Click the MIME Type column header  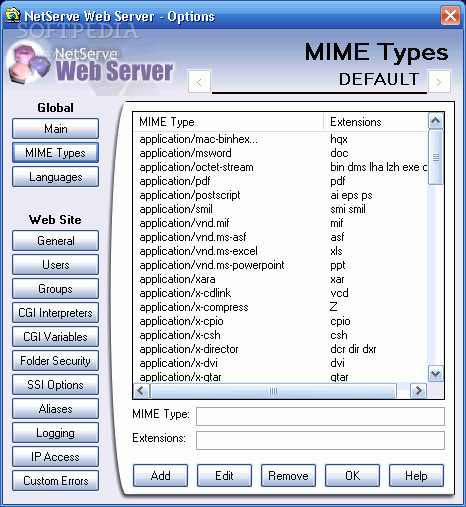click(228, 122)
